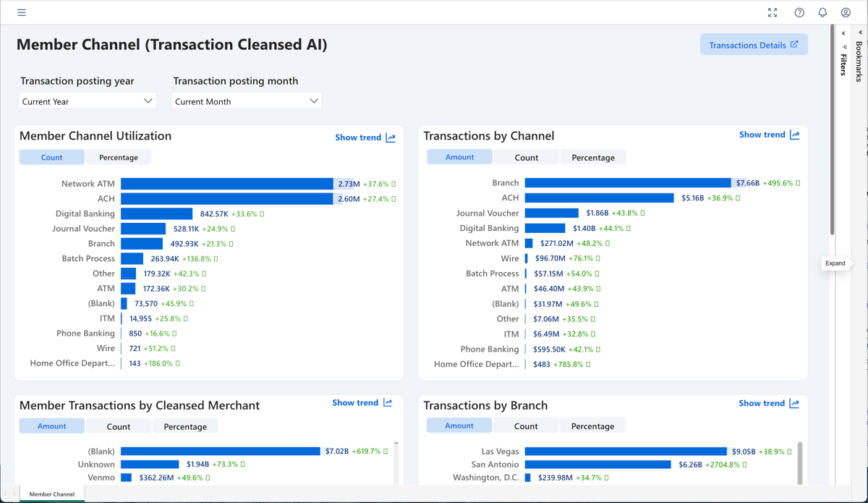The height and width of the screenshot is (503, 868).
Task: Switch Transactions by Branch to Percentage
Action: point(592,426)
